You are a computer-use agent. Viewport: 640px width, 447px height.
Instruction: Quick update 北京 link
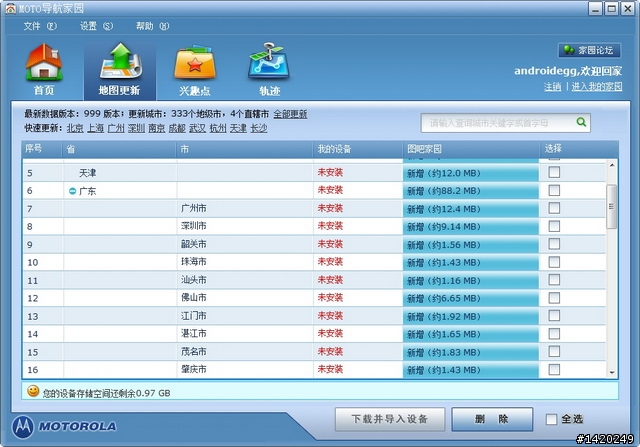point(75,128)
